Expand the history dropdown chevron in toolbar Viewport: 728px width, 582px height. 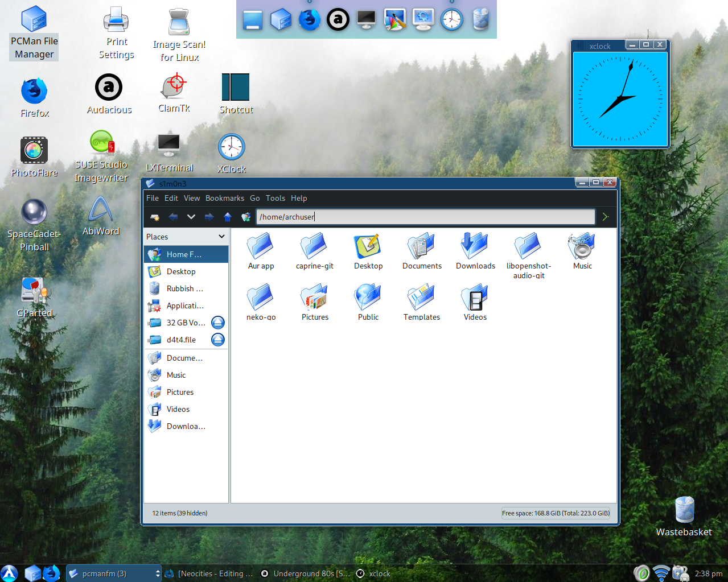point(191,217)
